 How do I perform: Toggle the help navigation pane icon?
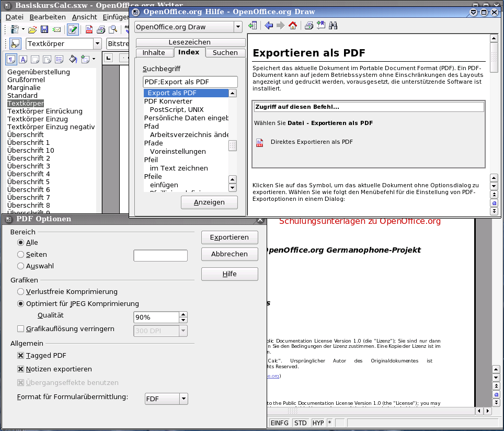tap(253, 26)
